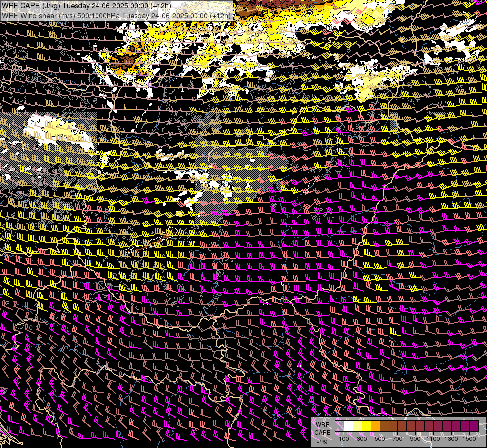Click the legend value 500
The width and height of the screenshot is (487, 448).
(380, 439)
